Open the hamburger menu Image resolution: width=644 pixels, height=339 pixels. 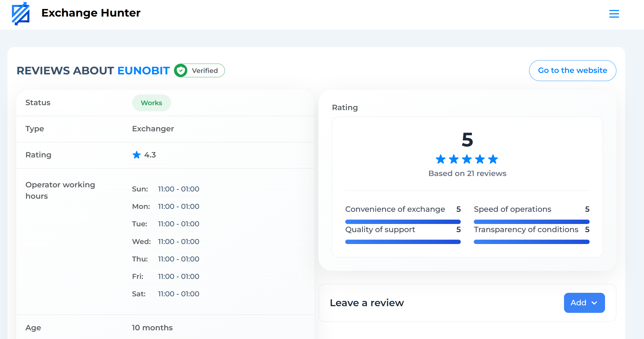[x=614, y=14]
